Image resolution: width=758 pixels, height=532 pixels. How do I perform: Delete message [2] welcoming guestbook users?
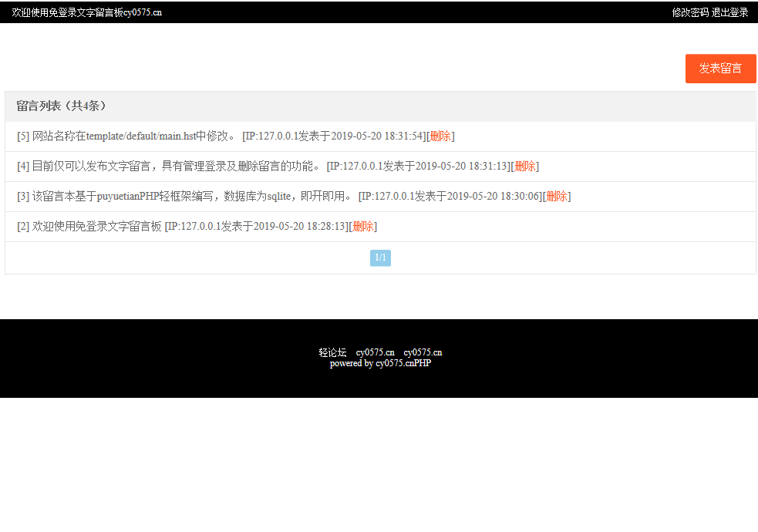pyautogui.click(x=363, y=226)
